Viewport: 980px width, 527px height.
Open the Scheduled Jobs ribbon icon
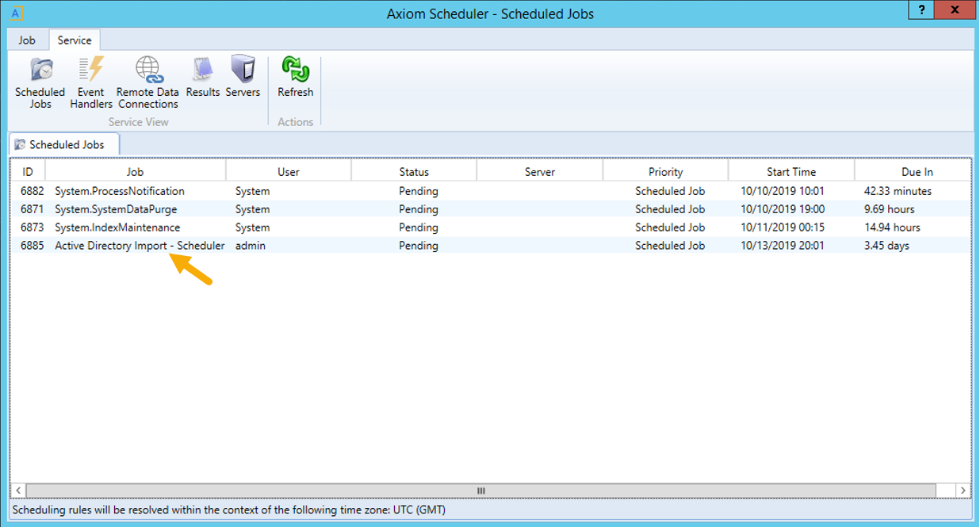click(x=40, y=82)
